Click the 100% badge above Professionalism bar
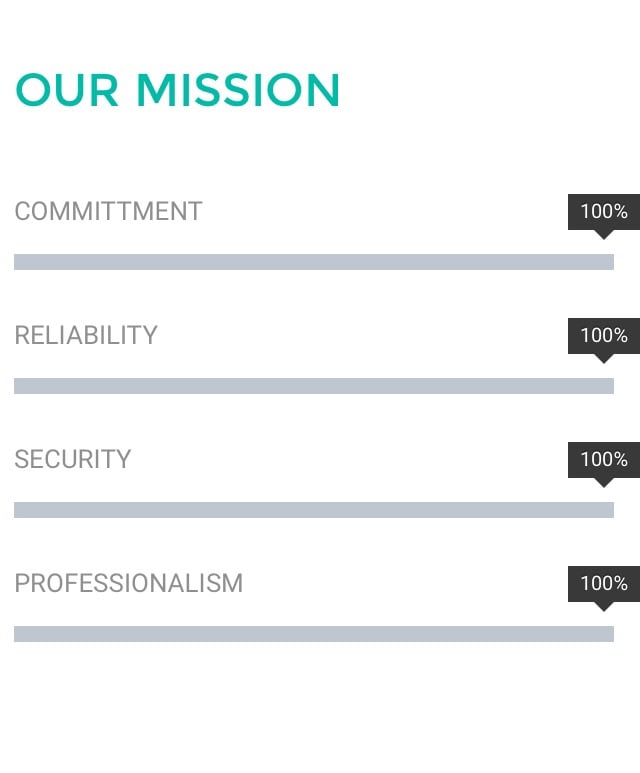 [604, 584]
